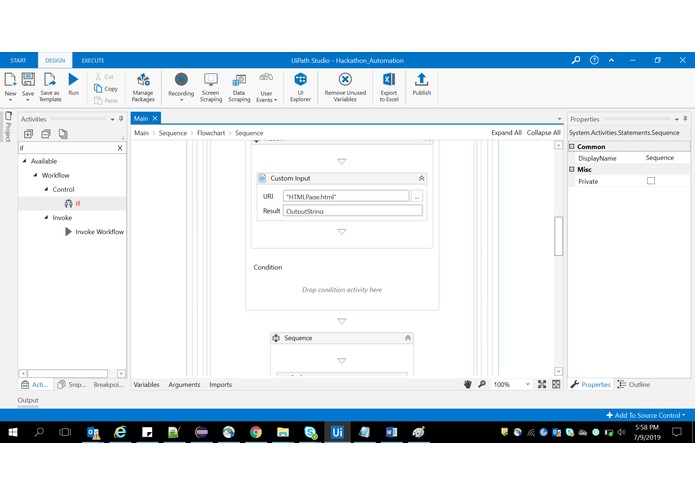Open the 100% zoom dropdown

[x=527, y=384]
